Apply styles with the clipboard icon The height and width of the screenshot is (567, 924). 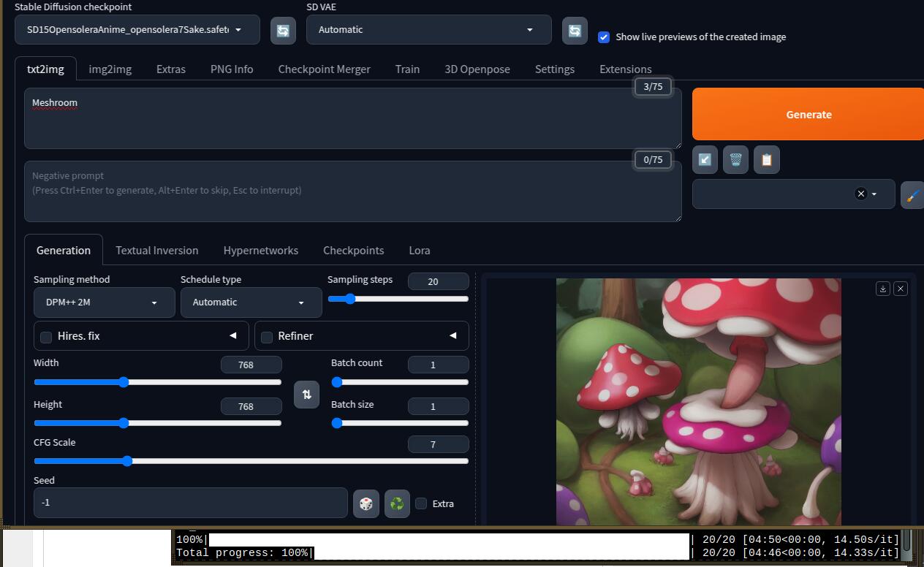tap(766, 159)
